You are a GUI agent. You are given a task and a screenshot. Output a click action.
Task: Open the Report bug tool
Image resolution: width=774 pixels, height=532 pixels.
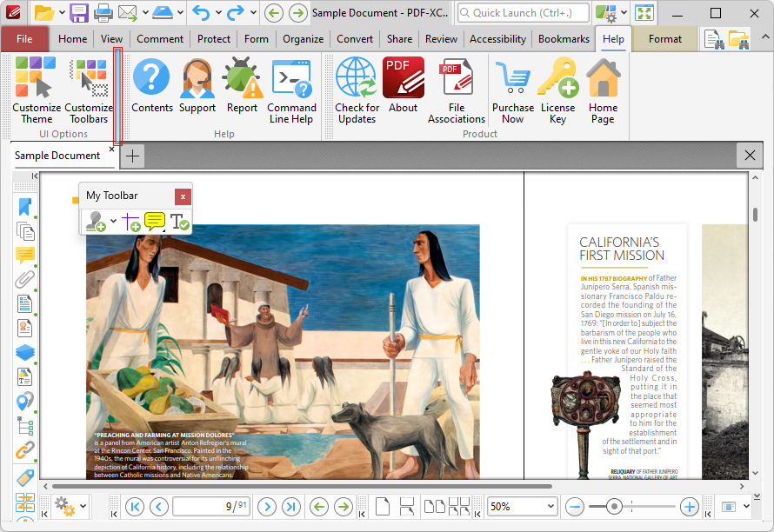pyautogui.click(x=242, y=85)
